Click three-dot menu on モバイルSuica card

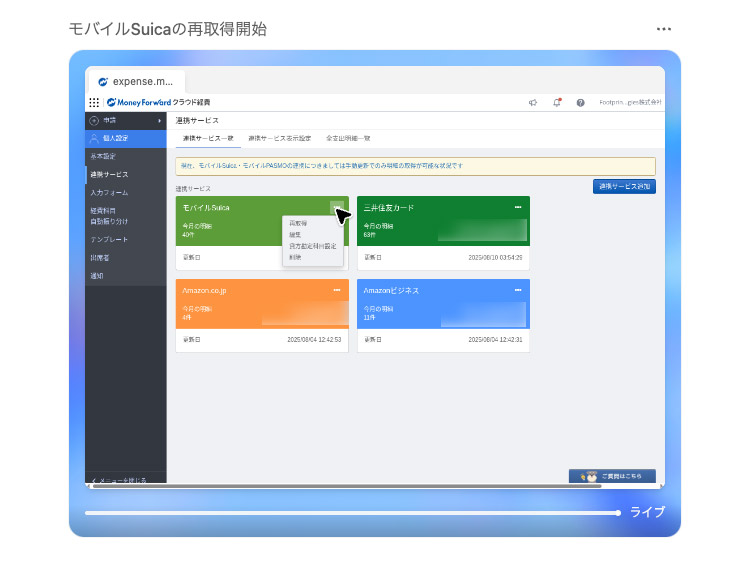[337, 208]
